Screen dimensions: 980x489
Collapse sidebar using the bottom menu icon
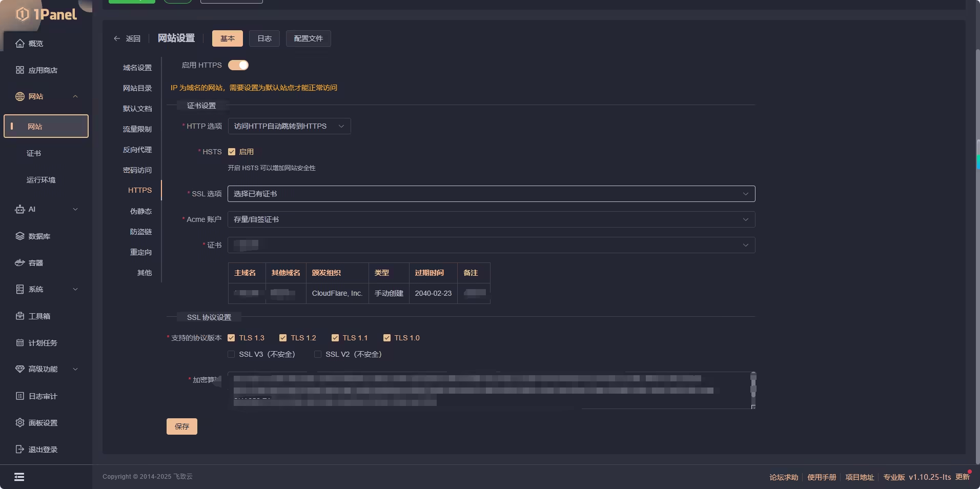[19, 477]
